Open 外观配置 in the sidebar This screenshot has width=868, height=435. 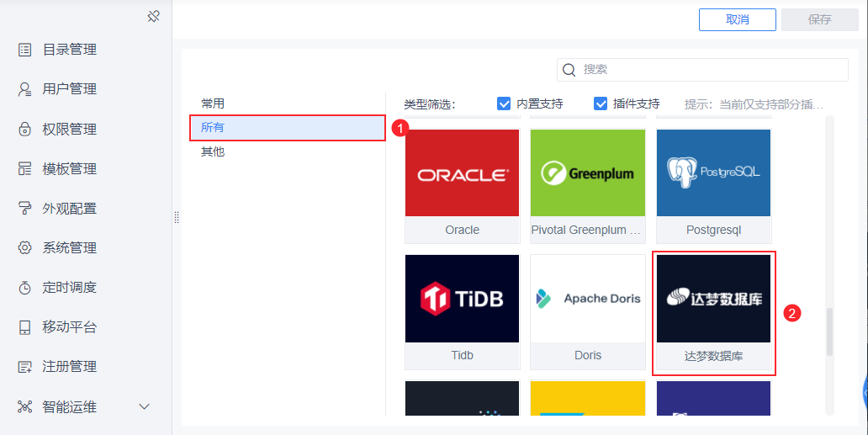pos(70,208)
